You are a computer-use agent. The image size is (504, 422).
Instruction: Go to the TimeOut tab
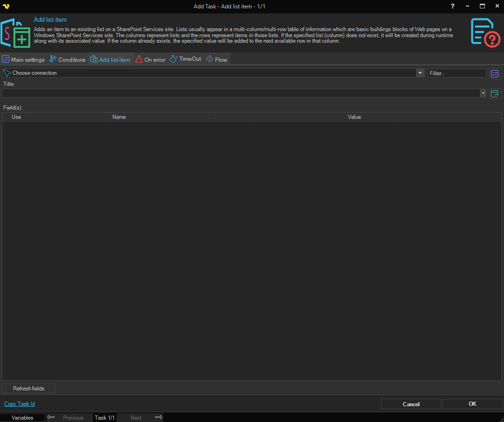(x=185, y=59)
